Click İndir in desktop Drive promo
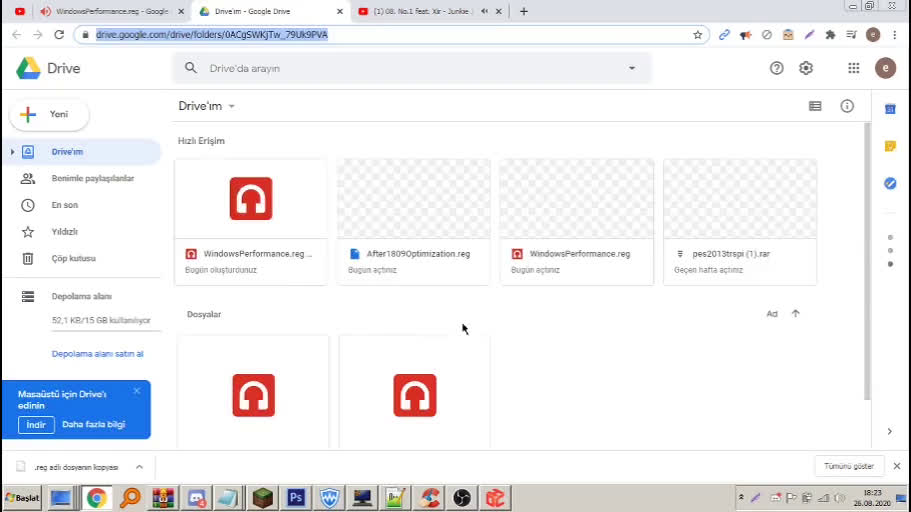This screenshot has width=911, height=512. pos(36,424)
